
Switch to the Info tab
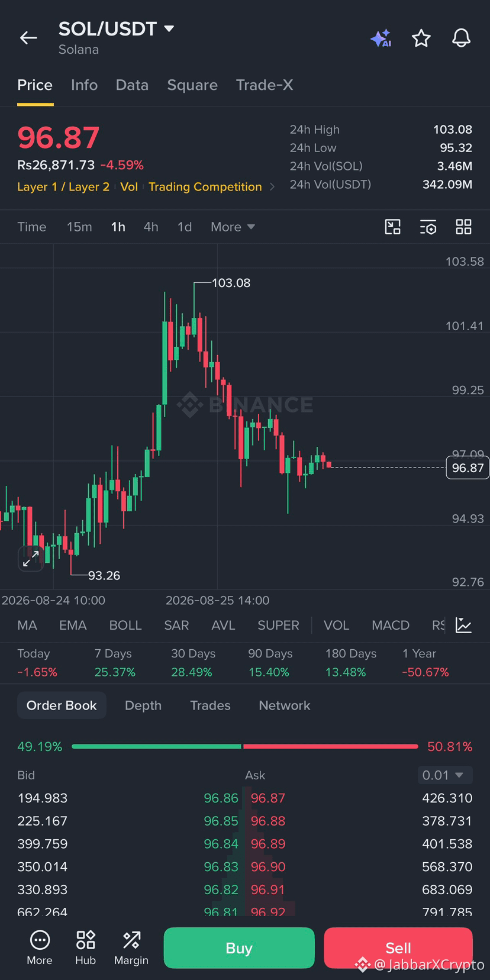click(84, 85)
